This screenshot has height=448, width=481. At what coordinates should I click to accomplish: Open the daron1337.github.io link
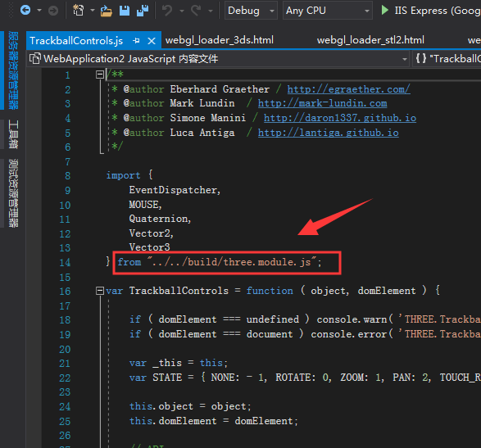point(340,118)
